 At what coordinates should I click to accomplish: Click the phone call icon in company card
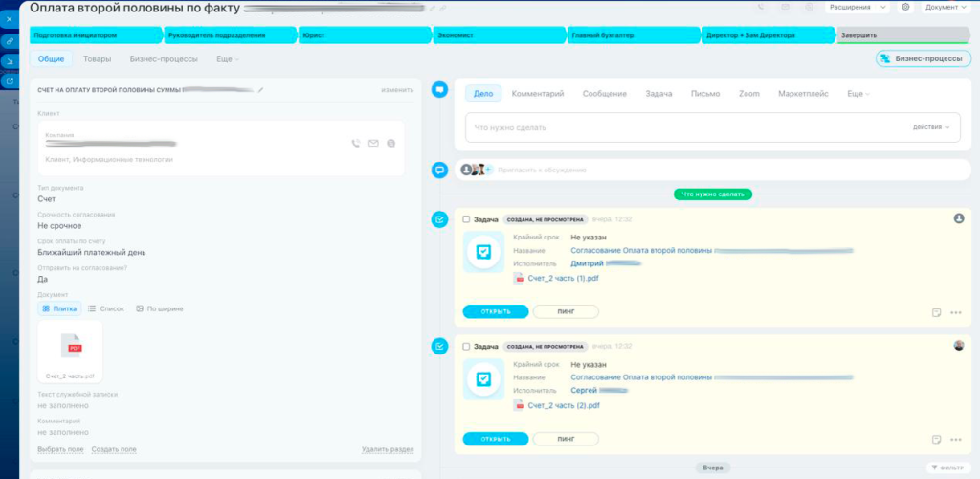[x=356, y=143]
